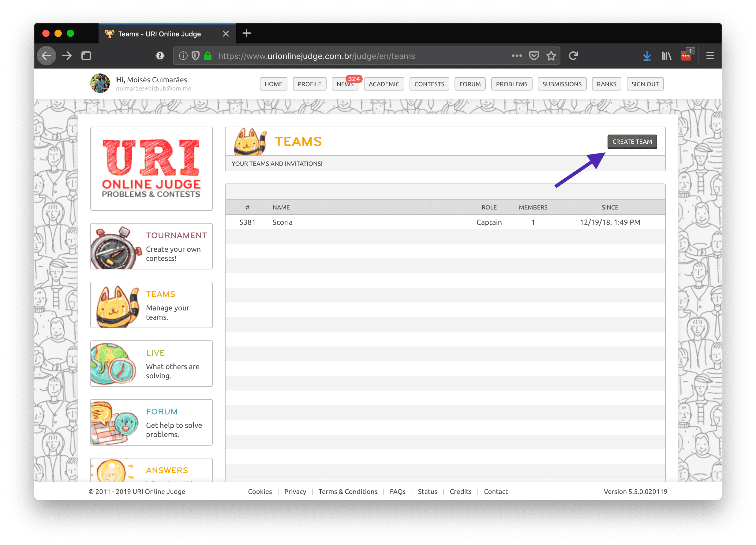Click the globe Live icon
This screenshot has height=545, width=756.
point(113,364)
